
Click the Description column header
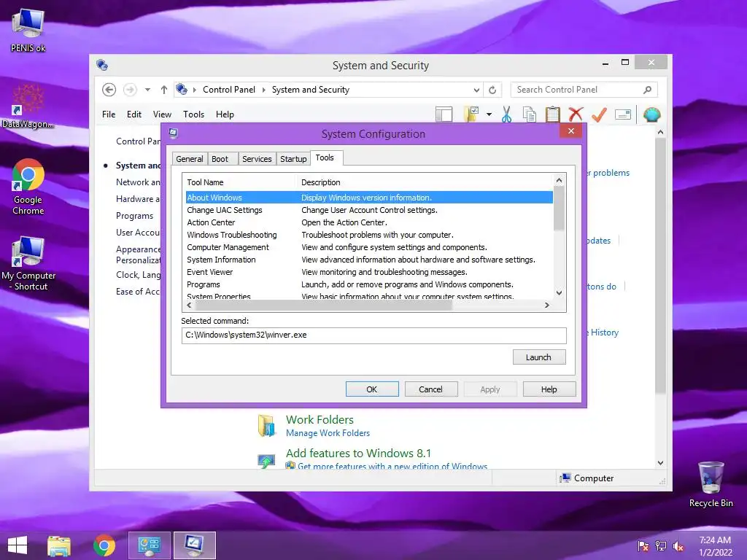pyautogui.click(x=425, y=182)
